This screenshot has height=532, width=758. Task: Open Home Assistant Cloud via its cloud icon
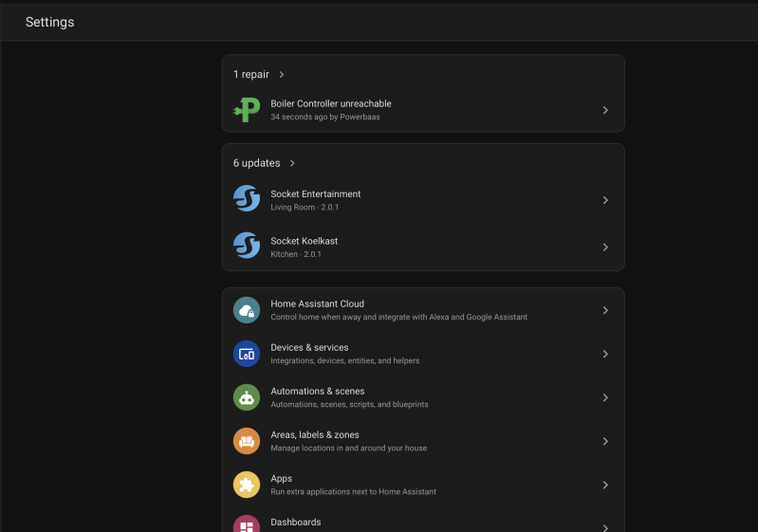247,310
